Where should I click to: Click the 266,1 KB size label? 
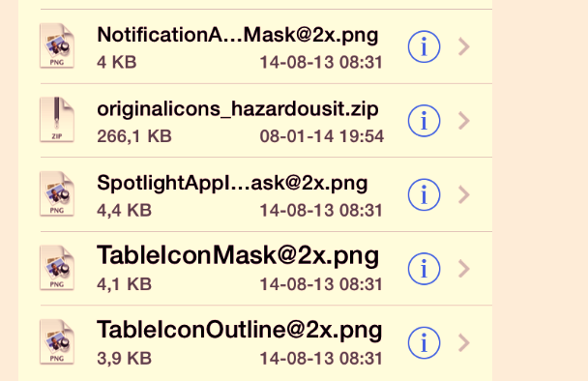[x=134, y=136]
